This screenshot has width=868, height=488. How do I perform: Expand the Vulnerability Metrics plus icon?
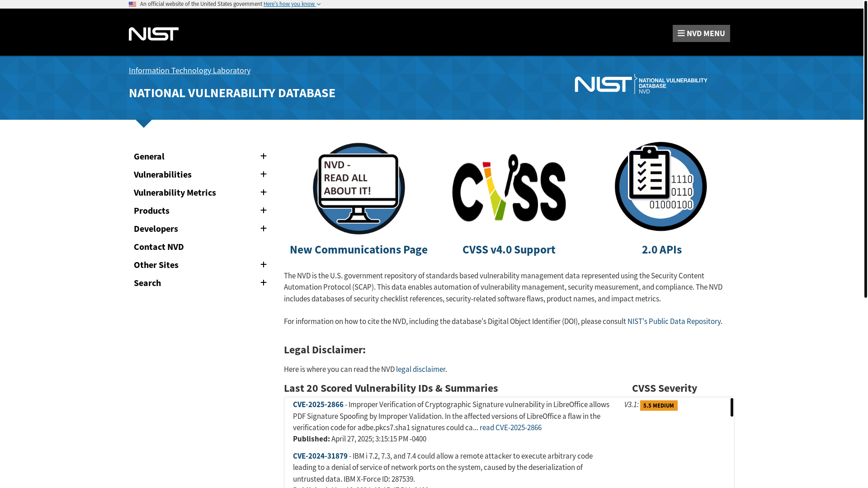pyautogui.click(x=264, y=192)
